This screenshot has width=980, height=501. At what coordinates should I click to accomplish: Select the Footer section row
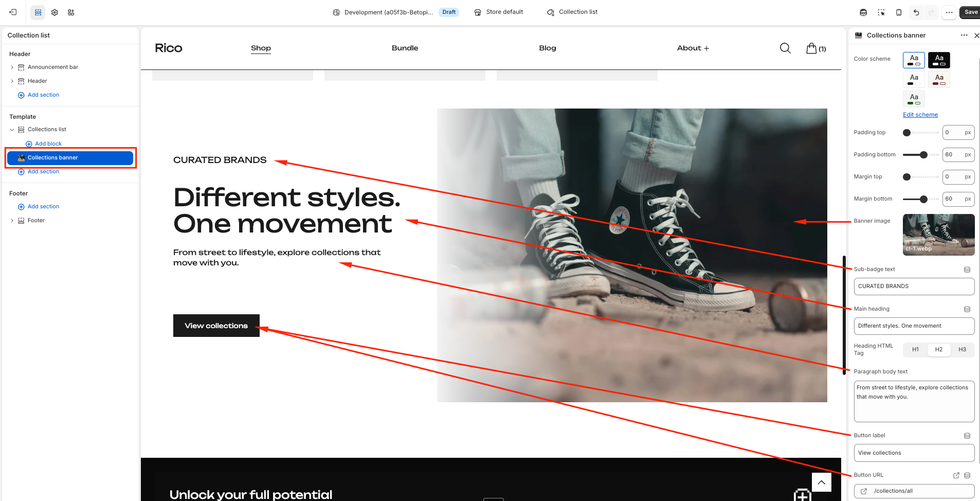71,221
